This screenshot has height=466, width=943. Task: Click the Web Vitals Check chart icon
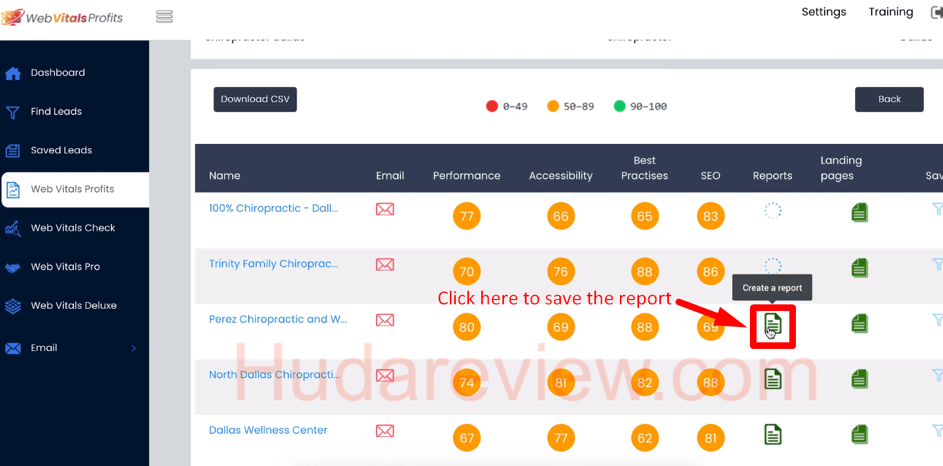pos(13,228)
